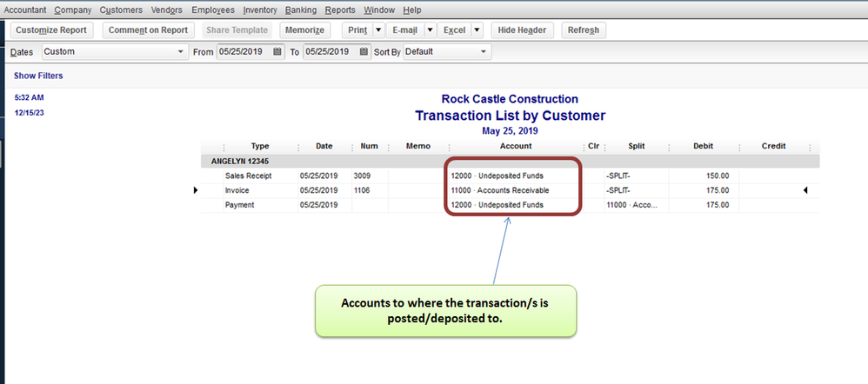Open the Customers menu
Screen dimensions: 868x384
(121, 10)
